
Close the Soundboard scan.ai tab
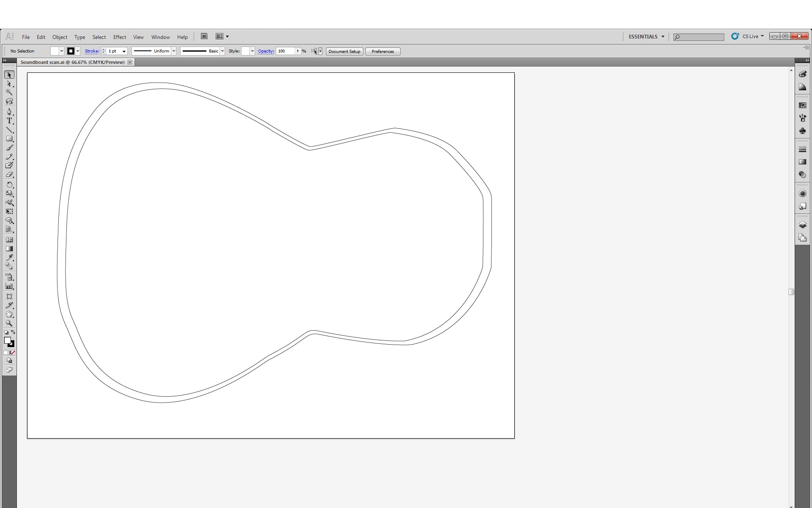click(x=130, y=62)
